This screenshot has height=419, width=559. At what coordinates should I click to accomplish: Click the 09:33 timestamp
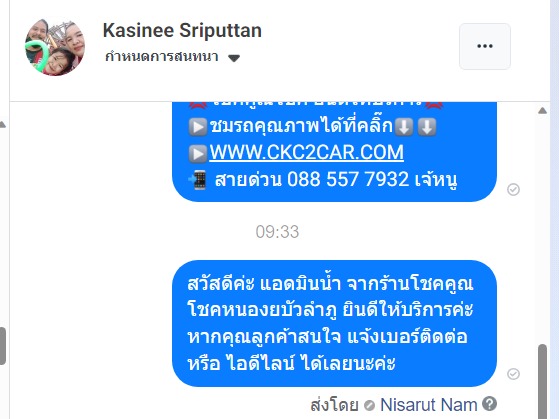(x=277, y=232)
